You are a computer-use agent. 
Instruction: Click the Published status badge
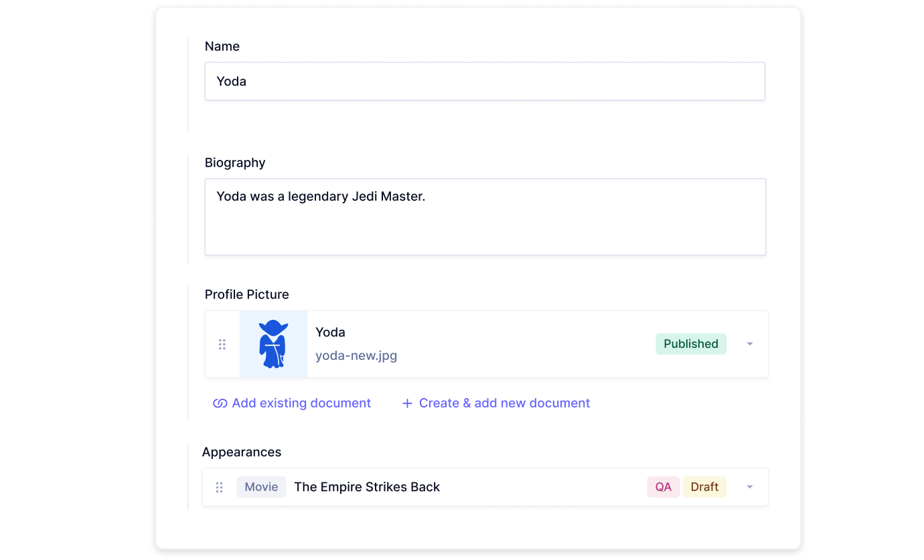point(690,344)
